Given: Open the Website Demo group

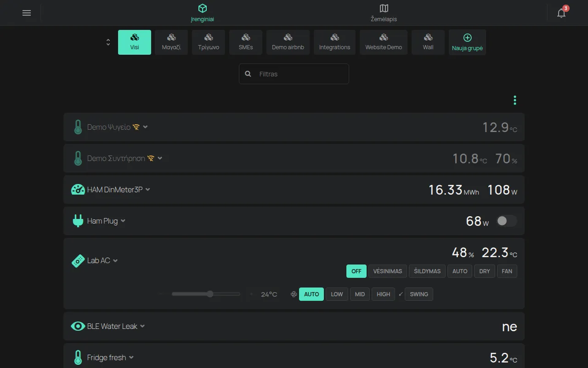Looking at the screenshot, I should 384,42.
